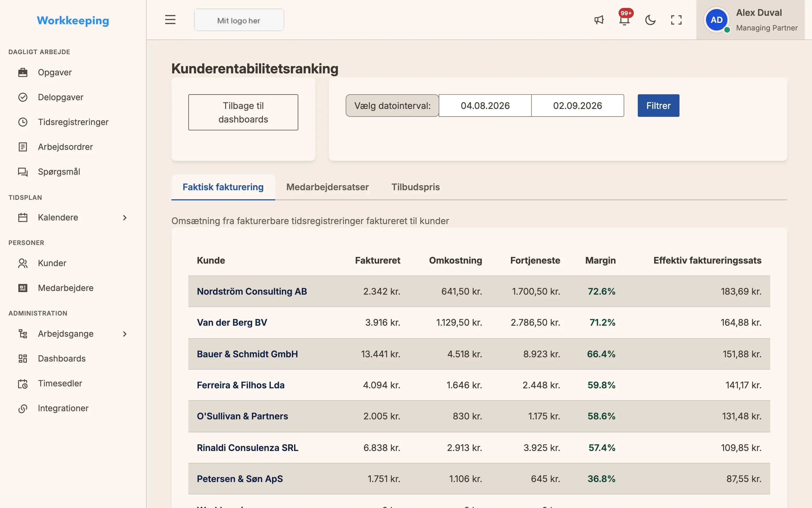Image resolution: width=812 pixels, height=508 pixels.
Task: Open the Arbejdsordrer document icon
Action: 23,147
